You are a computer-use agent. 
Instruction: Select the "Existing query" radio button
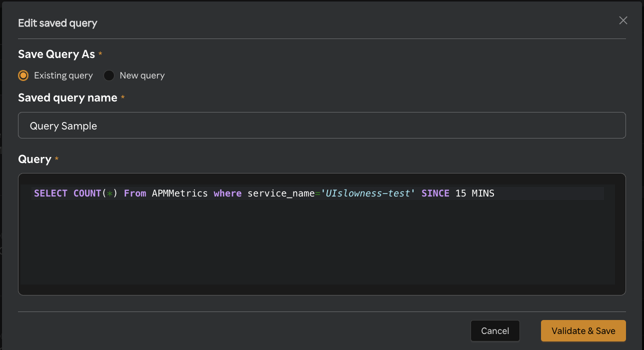click(23, 75)
